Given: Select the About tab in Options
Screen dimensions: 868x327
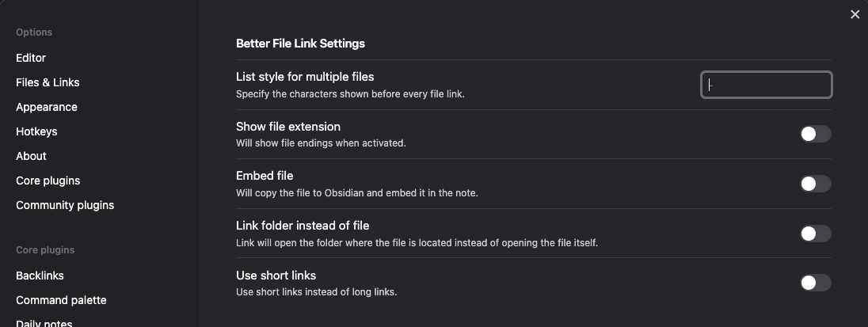Looking at the screenshot, I should point(31,156).
